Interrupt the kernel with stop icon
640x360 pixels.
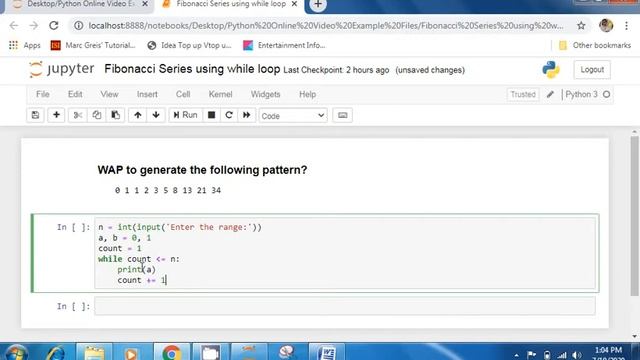(211, 115)
